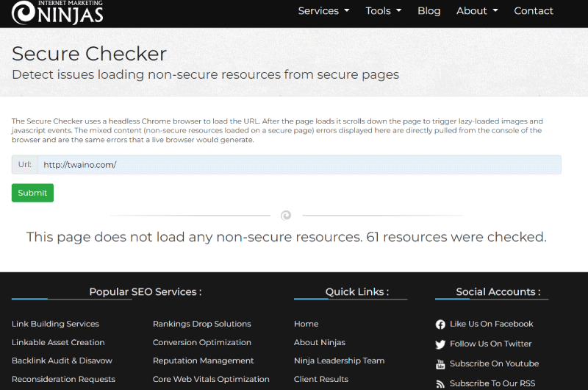
Task: Click the '61 resources were checked' result text
Action: pos(456,237)
